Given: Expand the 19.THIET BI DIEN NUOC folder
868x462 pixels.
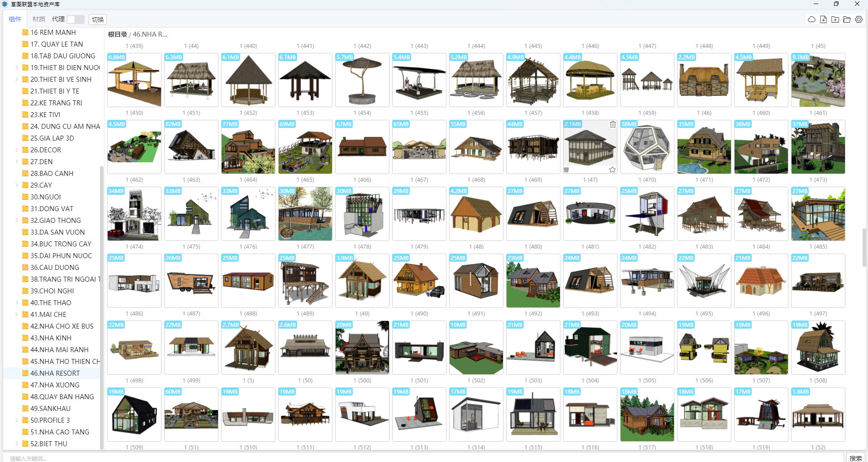Looking at the screenshot, I should point(17,68).
